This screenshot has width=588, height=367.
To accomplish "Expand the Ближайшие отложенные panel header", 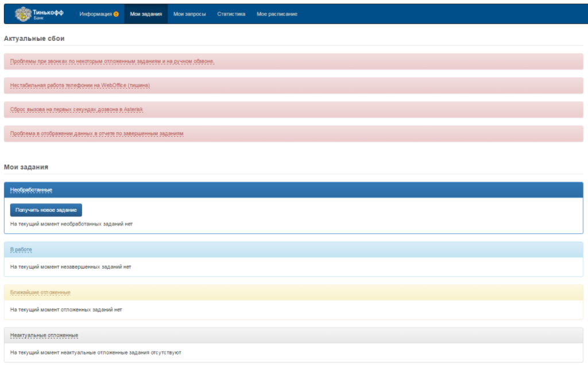I will tap(40, 292).
